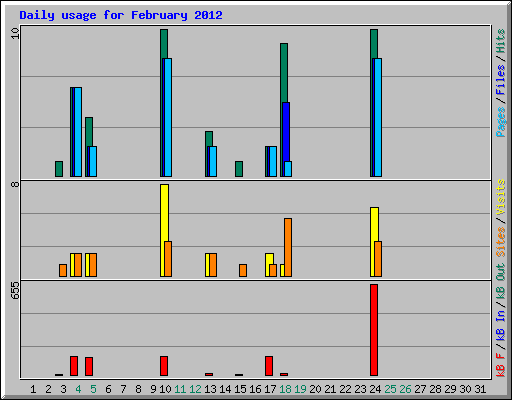The image size is (512, 400).
Task: Click the light blue Pages bar for day 10
Action: (x=168, y=117)
